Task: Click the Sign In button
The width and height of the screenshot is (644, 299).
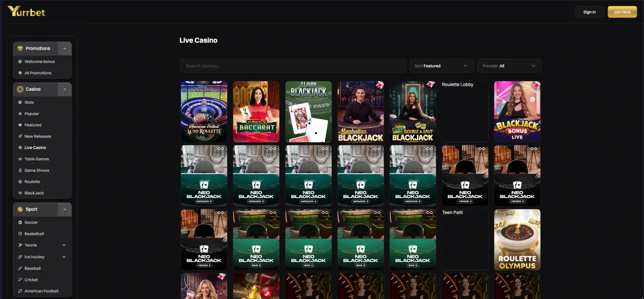Action: pos(589,12)
